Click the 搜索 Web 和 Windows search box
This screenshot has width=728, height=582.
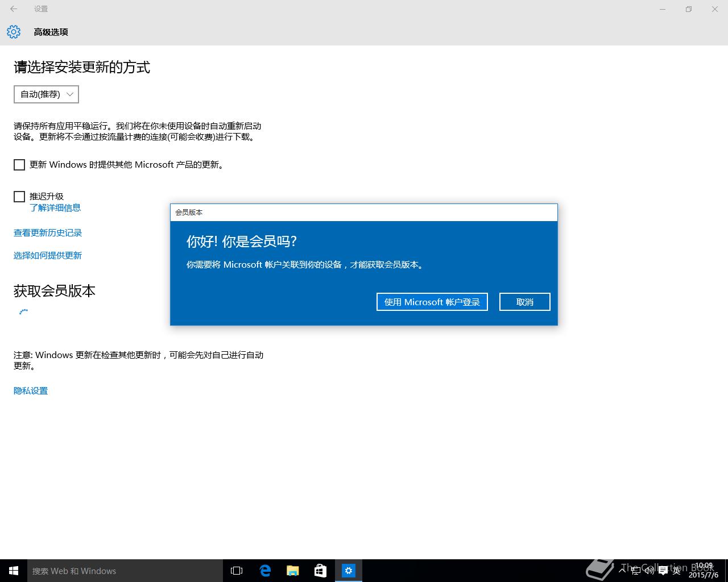tap(125, 571)
